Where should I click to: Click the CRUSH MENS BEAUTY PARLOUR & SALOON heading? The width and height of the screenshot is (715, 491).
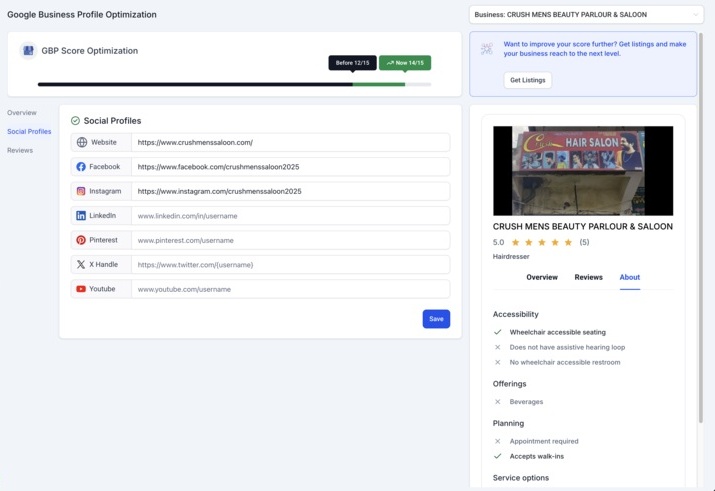click(x=582, y=227)
